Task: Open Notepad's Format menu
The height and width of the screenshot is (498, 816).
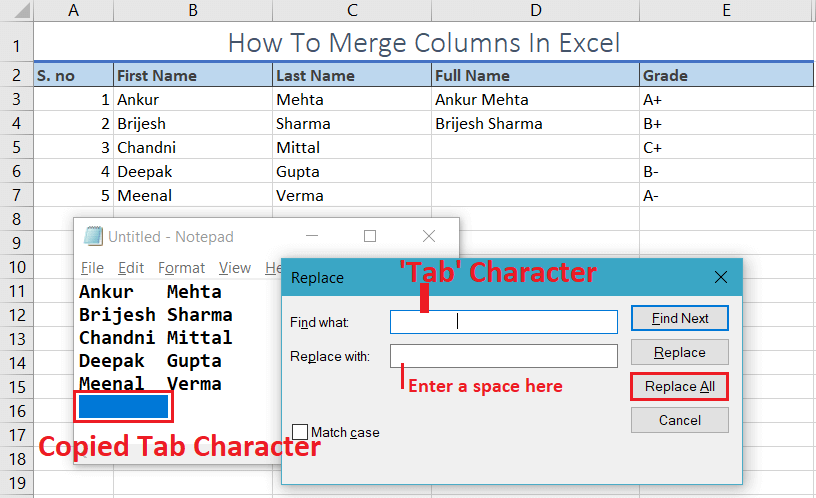Action: [181, 268]
